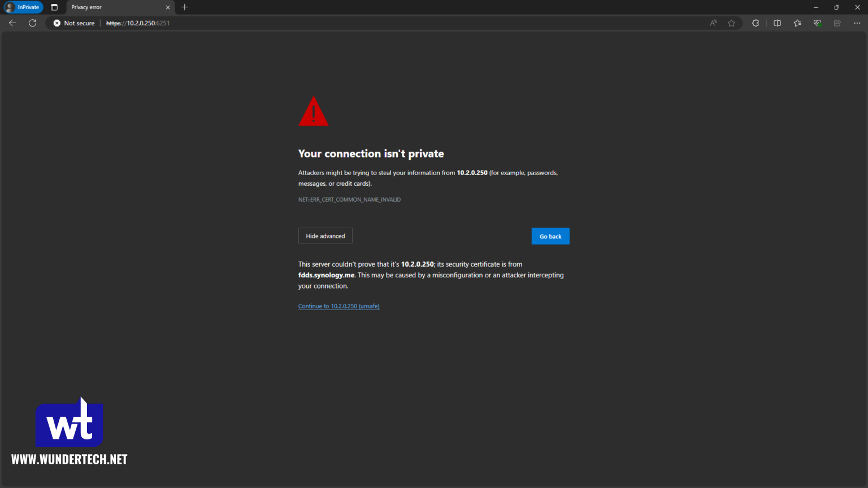Open the Read aloud feature

(713, 23)
